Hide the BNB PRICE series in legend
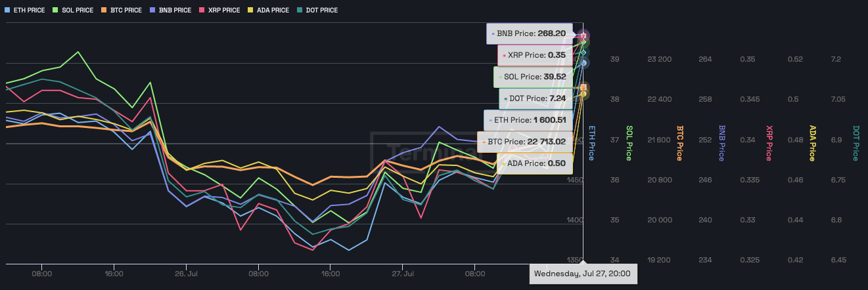The width and height of the screenshot is (868, 290). [x=170, y=10]
